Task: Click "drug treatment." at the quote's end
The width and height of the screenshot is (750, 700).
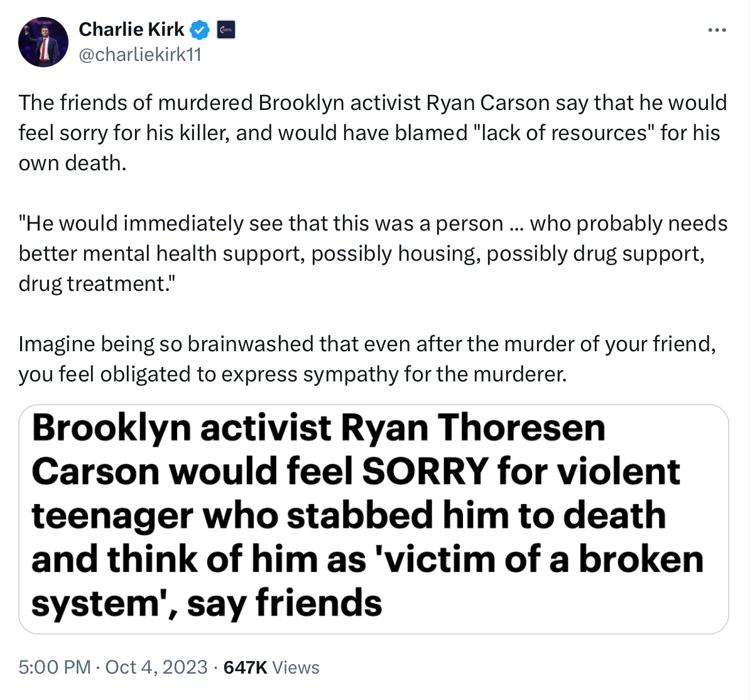Action: (97, 283)
